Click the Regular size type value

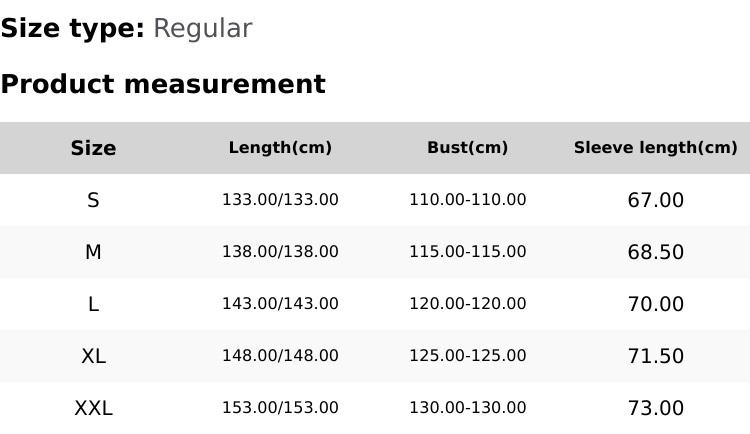202,29
